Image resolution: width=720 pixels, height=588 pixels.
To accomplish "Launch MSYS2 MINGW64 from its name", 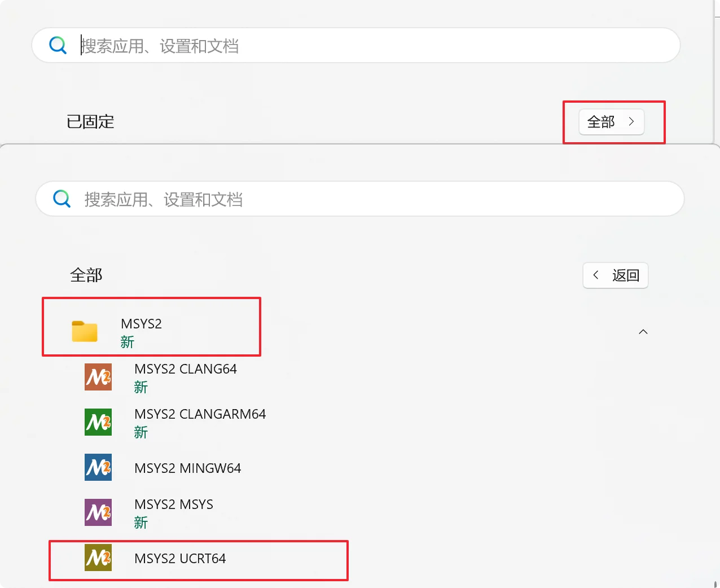I will click(x=188, y=468).
